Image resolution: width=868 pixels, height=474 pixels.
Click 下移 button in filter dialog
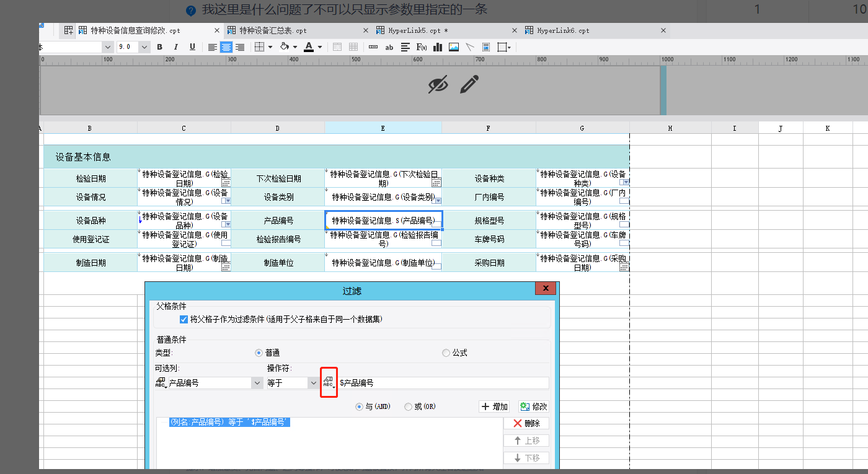click(x=526, y=458)
